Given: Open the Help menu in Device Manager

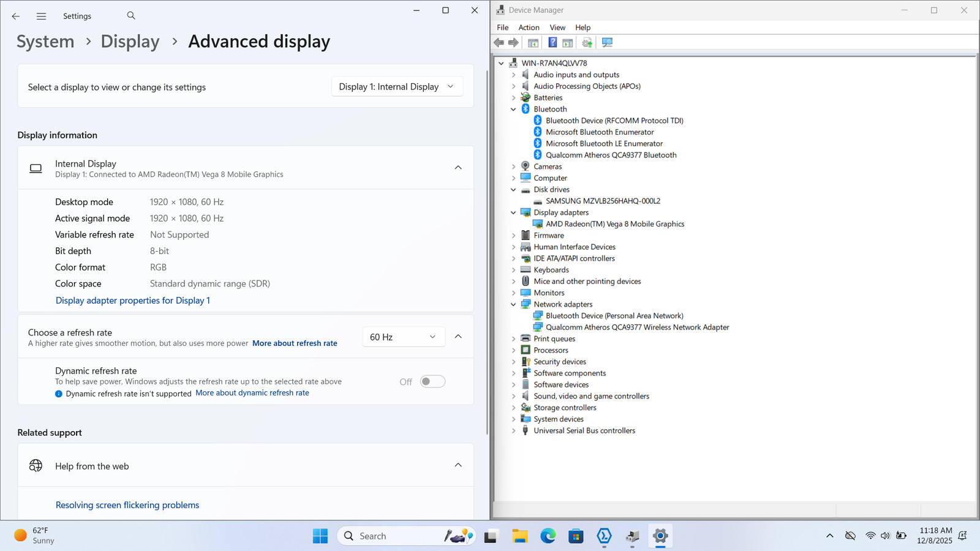Looking at the screenshot, I should (583, 28).
